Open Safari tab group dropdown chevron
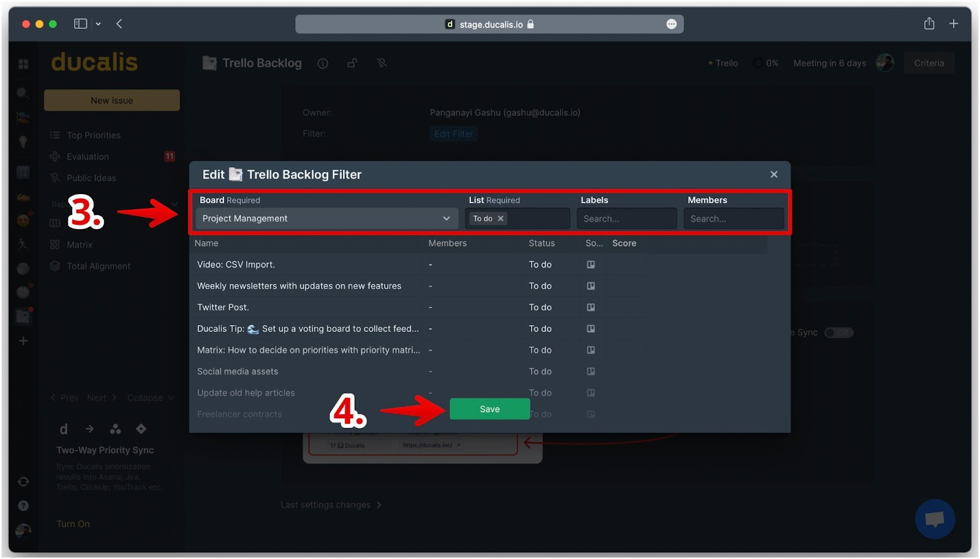This screenshot has height=559, width=980. [x=98, y=24]
